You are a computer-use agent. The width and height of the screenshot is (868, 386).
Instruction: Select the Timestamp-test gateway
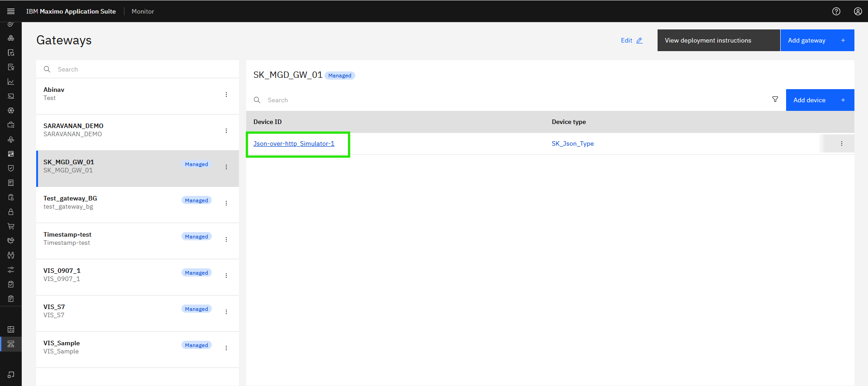coord(138,241)
